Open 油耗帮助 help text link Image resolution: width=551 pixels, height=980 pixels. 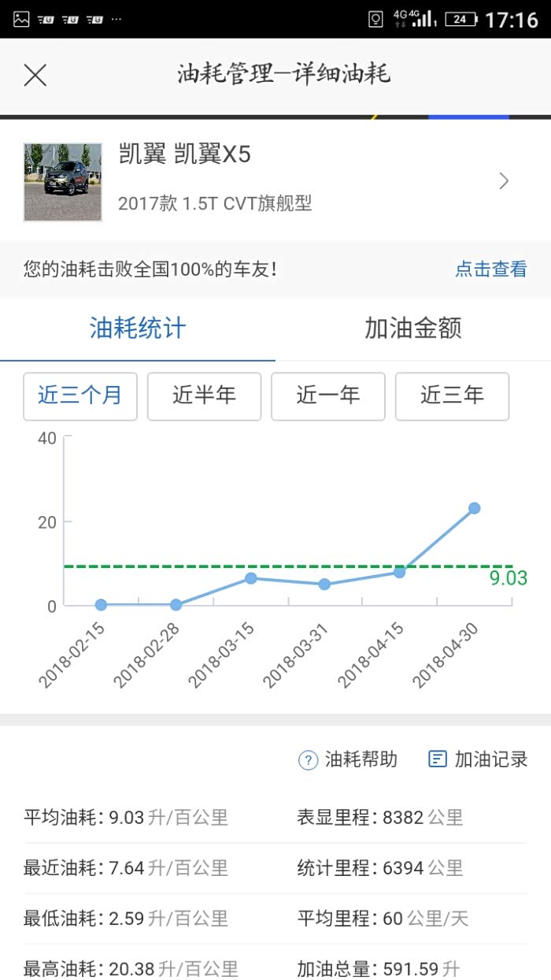click(361, 760)
